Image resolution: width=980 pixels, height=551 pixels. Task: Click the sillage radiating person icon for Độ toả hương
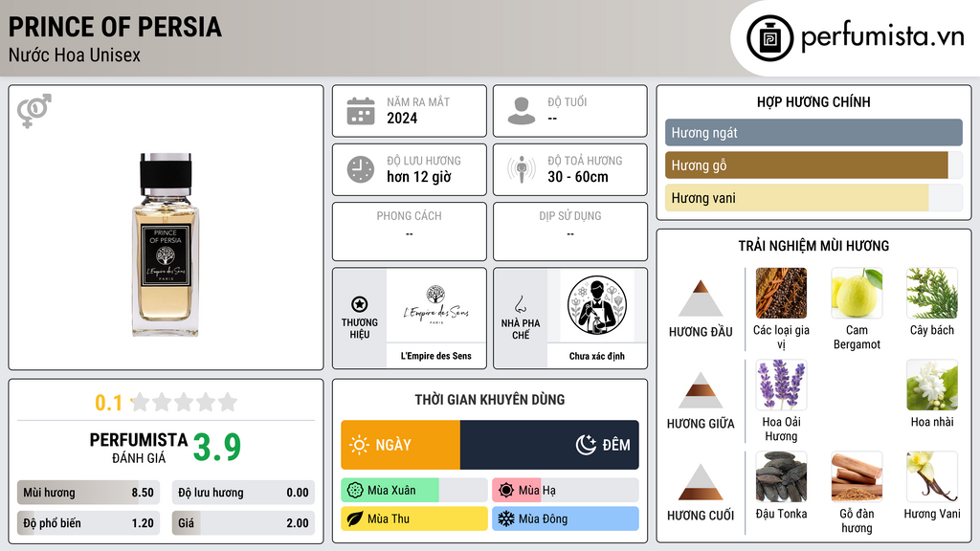(522, 169)
